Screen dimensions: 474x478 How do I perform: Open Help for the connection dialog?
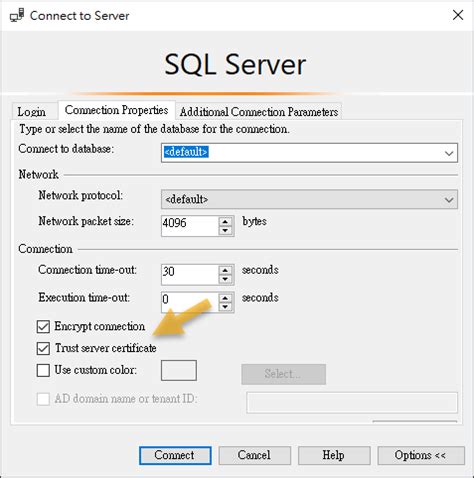point(334,455)
